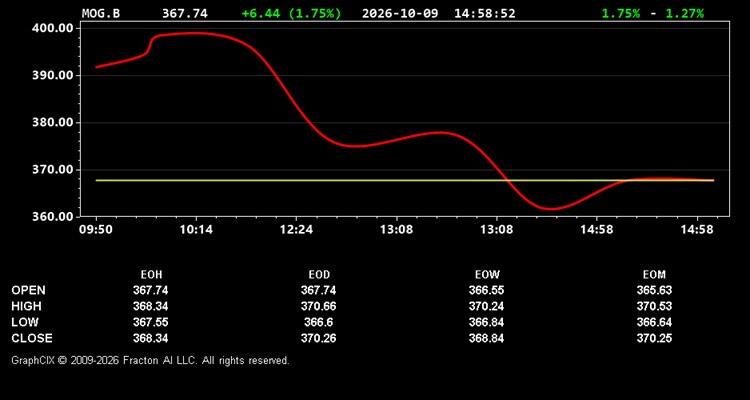The image size is (750, 400).
Task: Click the EOM OPEN value 365.63
Action: click(x=654, y=290)
